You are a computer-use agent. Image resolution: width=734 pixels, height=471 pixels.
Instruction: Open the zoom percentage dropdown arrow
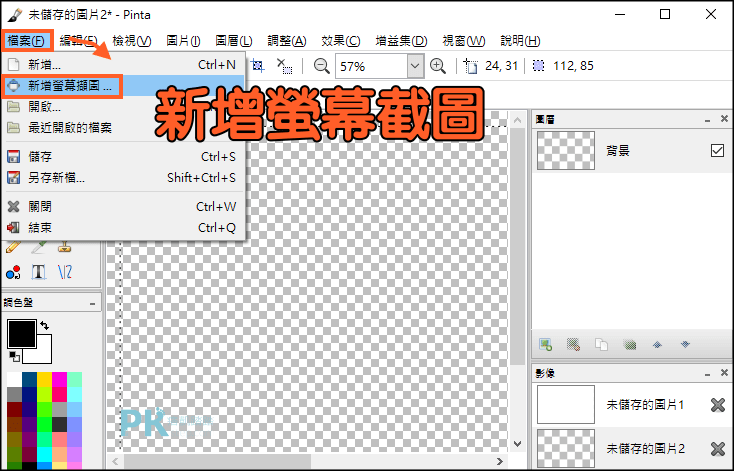pyautogui.click(x=415, y=66)
